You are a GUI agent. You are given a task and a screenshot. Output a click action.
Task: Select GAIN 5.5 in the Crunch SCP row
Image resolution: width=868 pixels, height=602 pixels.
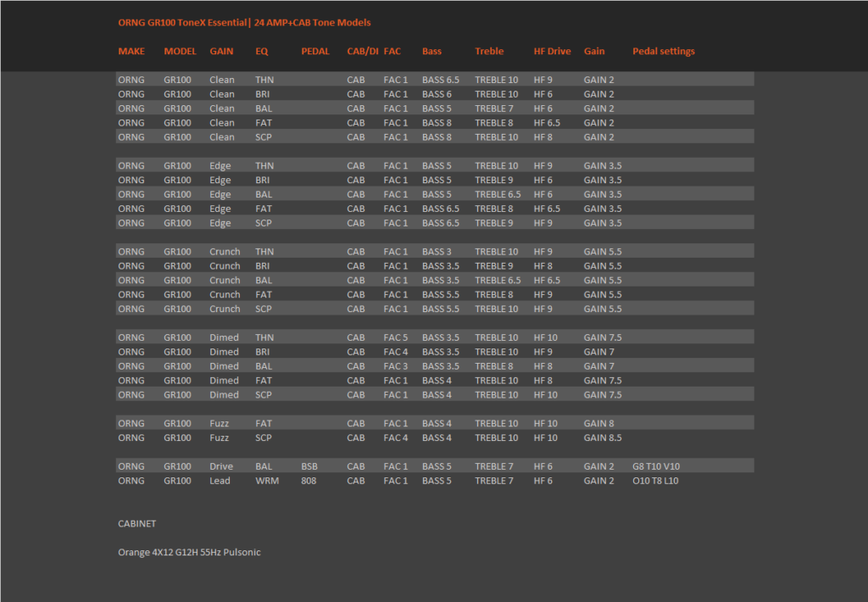pyautogui.click(x=603, y=309)
